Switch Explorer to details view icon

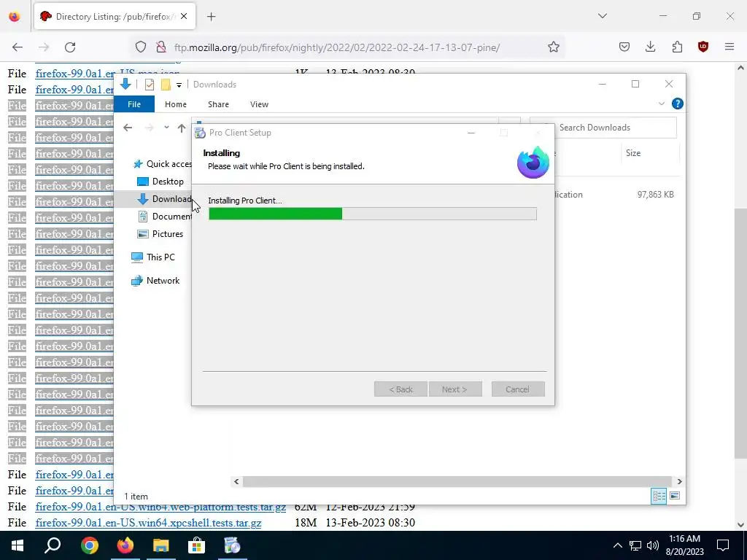(x=659, y=496)
